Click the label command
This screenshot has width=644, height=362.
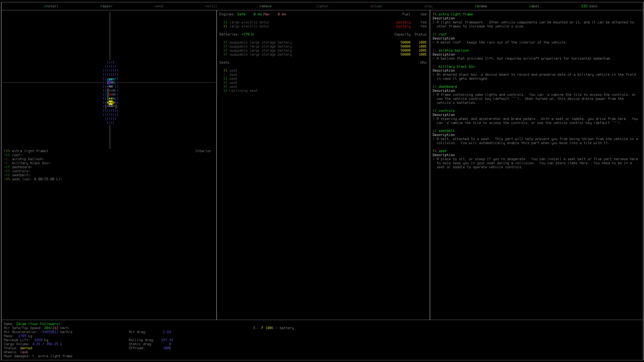click(x=534, y=6)
